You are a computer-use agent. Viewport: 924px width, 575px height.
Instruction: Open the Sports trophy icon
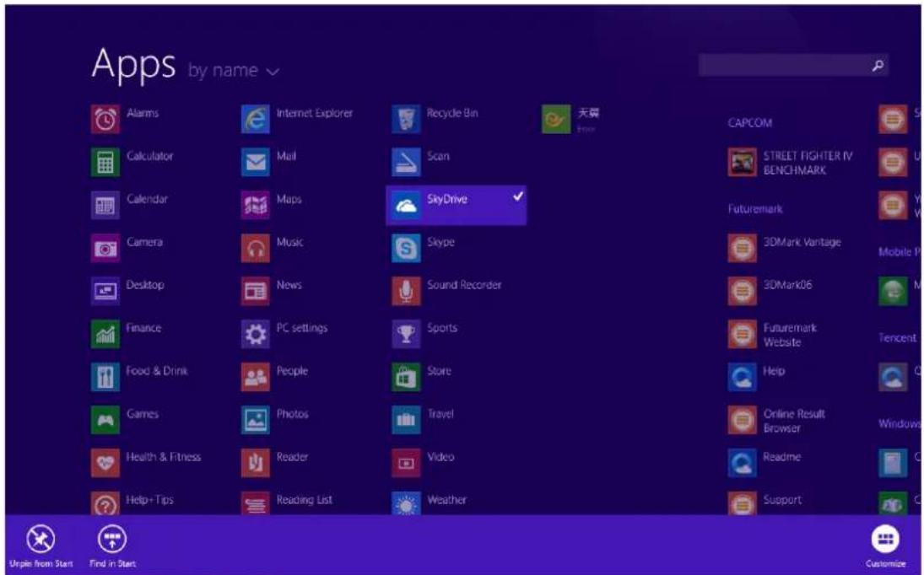(x=406, y=334)
